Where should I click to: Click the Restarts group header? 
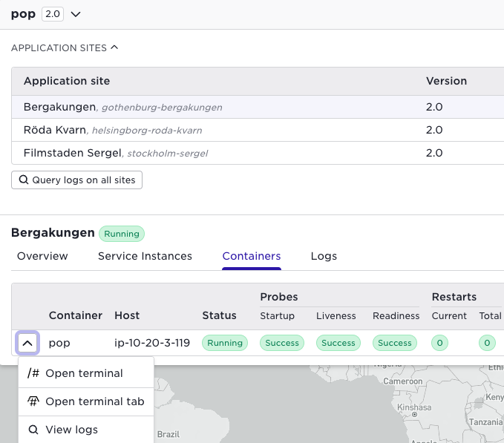[x=454, y=297]
